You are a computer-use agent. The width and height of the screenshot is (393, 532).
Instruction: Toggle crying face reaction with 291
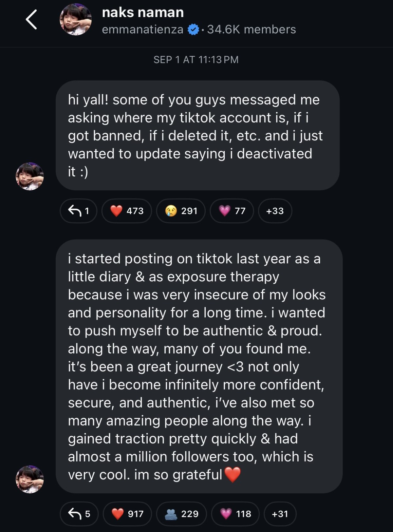click(x=181, y=211)
